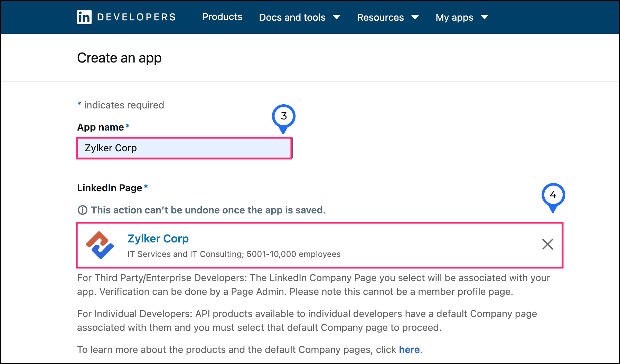The image size is (620, 364).
Task: Click the DEVELOPERS wordmark
Action: [x=137, y=17]
